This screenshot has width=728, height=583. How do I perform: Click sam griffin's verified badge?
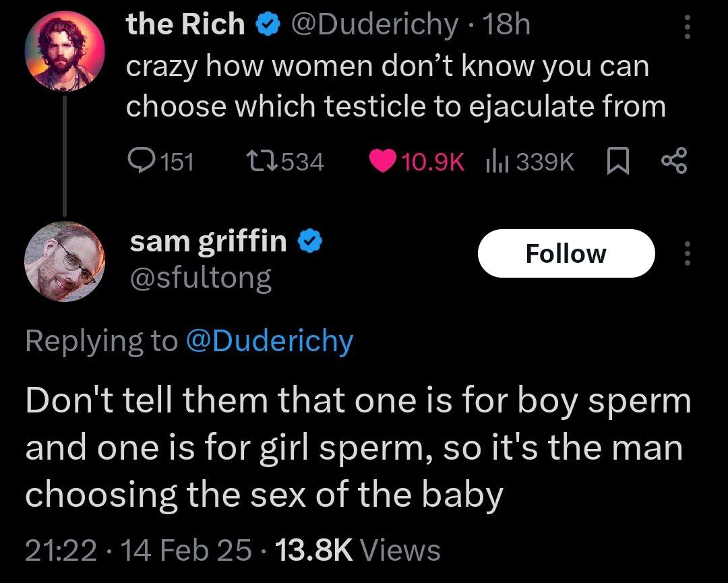click(309, 241)
